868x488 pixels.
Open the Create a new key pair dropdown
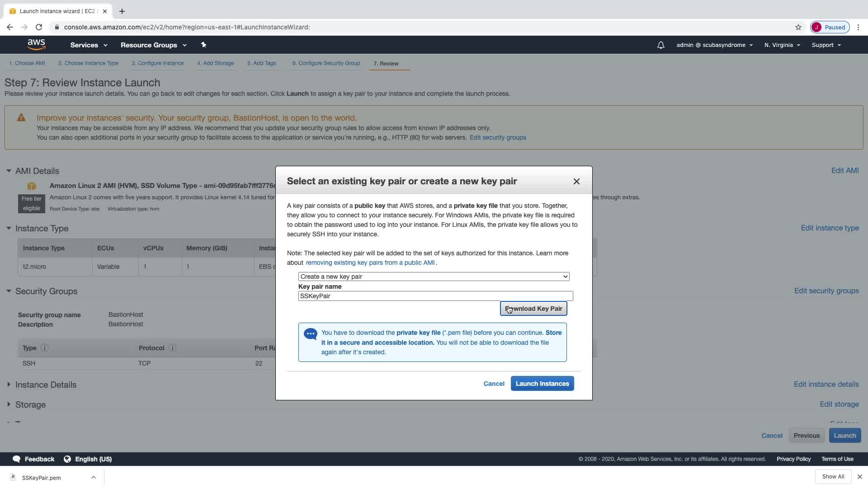pos(433,277)
